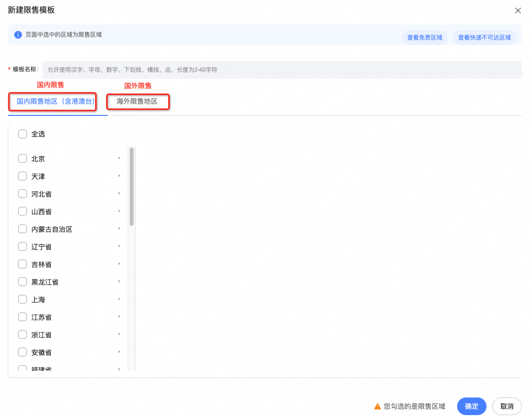The image size is (532, 419).
Task: Expand the 河北省 sub-regions chevron
Action: [119, 194]
